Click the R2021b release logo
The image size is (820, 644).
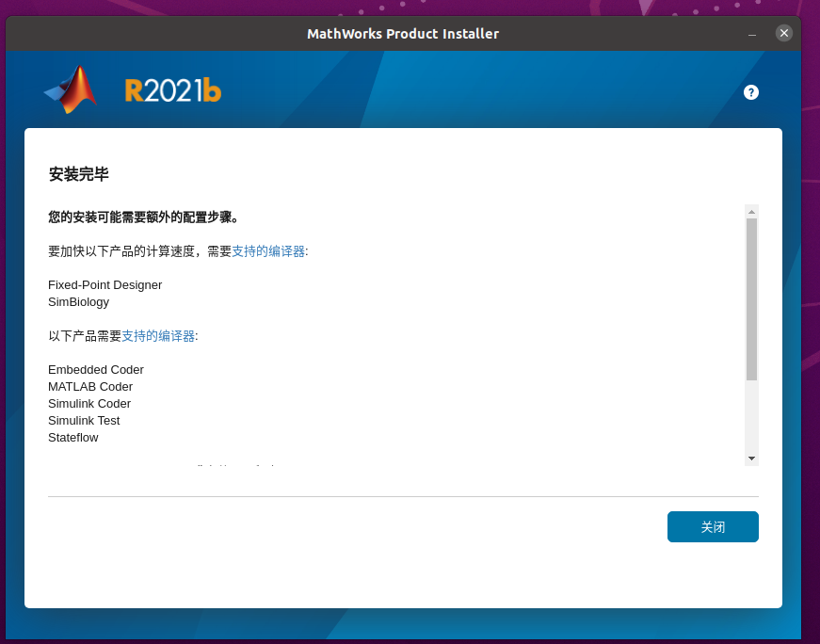click(173, 90)
